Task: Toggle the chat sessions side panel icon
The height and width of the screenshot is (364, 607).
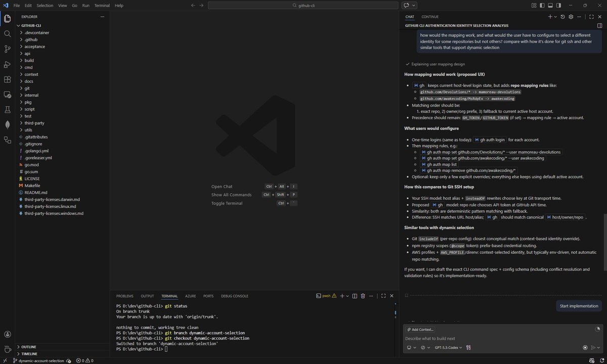Action: (600, 25)
